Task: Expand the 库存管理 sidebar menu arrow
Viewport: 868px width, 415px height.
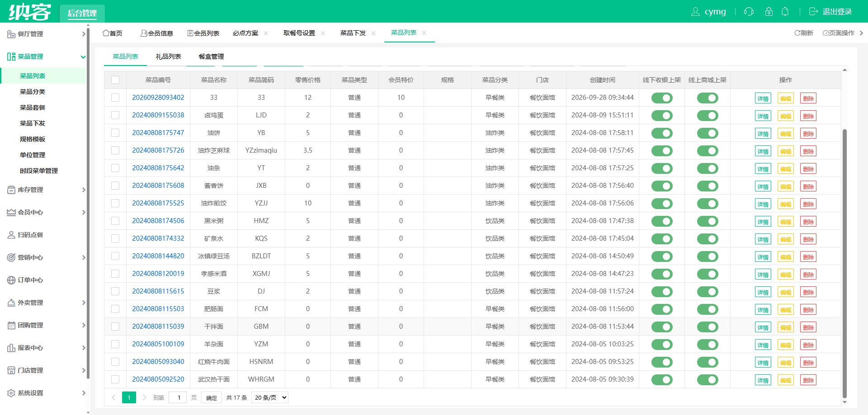Action: [84, 190]
